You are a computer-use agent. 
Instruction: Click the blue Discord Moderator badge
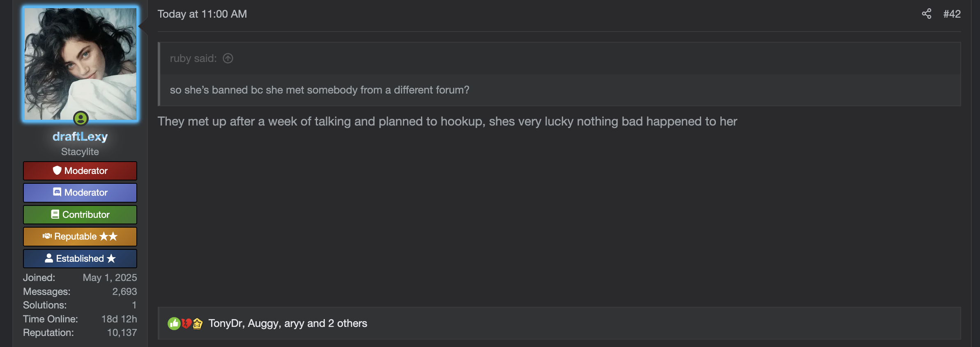(80, 192)
